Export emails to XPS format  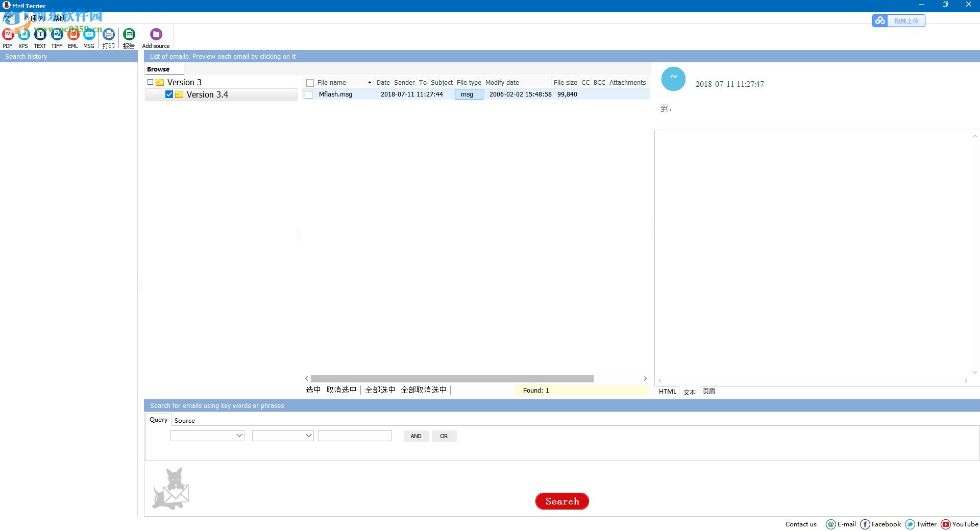pos(23,38)
